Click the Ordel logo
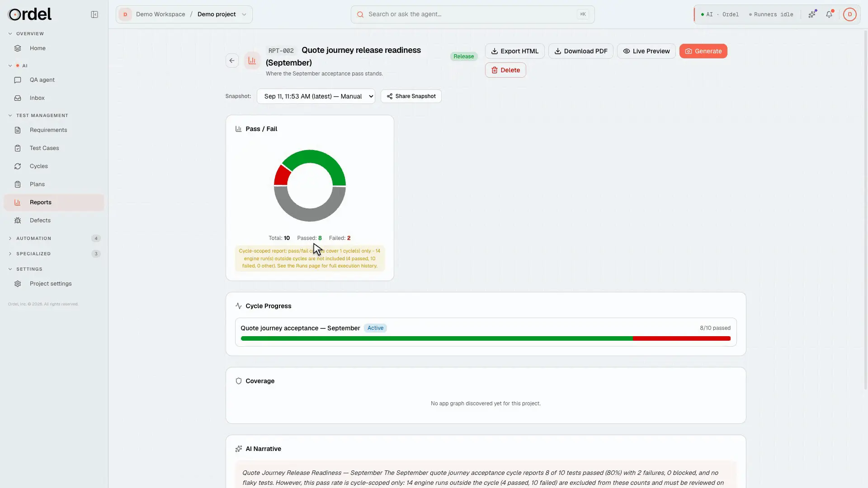The width and height of the screenshot is (868, 488). [x=30, y=14]
